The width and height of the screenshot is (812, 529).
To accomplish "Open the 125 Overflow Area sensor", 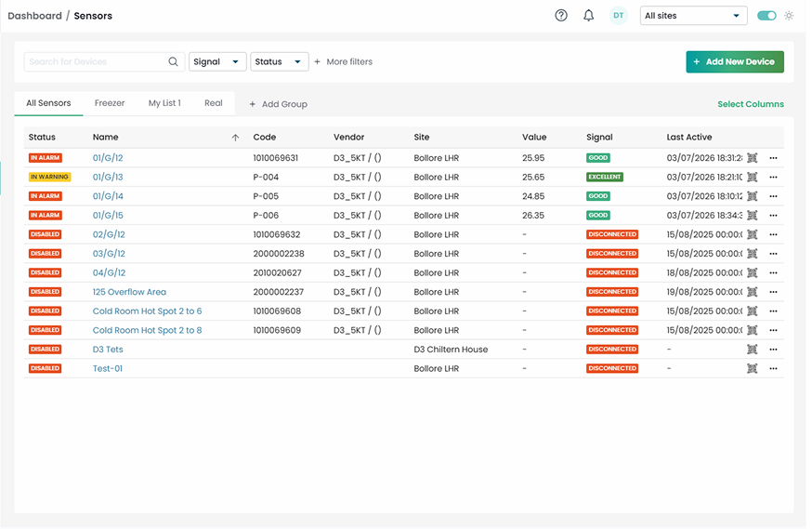I will coord(129,292).
